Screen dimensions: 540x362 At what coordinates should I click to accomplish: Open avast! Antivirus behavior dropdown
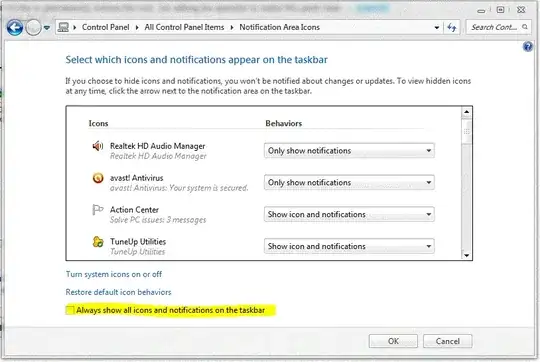(349, 182)
